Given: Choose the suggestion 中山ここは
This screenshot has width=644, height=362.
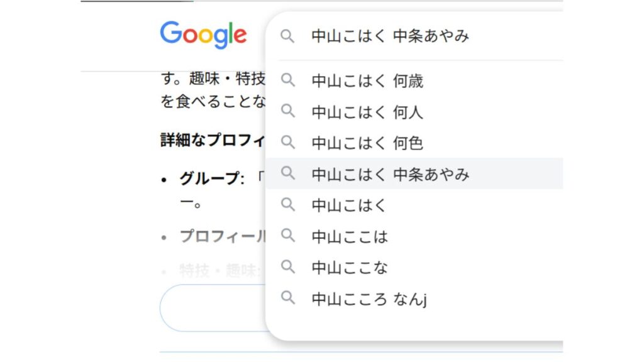Looking at the screenshot, I should tap(350, 237).
